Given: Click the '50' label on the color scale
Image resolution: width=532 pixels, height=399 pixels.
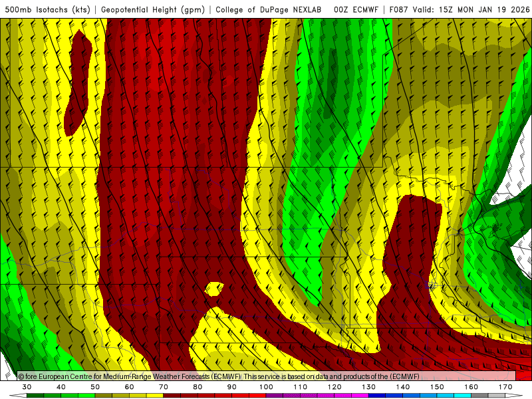Looking at the screenshot, I should [x=95, y=387].
